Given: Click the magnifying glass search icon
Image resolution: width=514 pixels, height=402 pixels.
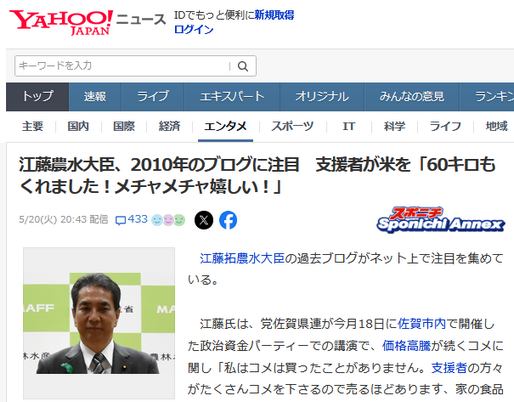Looking at the screenshot, I should click(x=243, y=66).
